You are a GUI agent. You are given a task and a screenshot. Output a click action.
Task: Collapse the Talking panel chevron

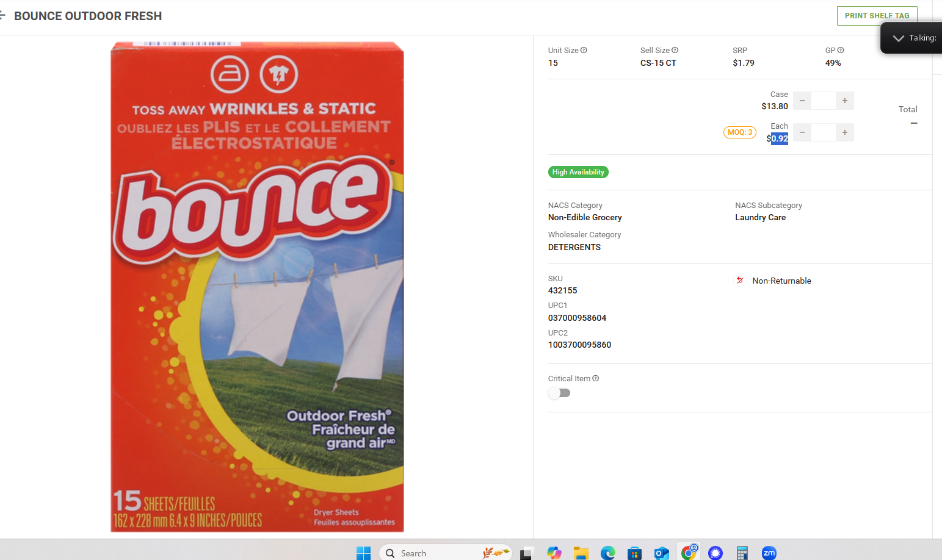click(898, 38)
